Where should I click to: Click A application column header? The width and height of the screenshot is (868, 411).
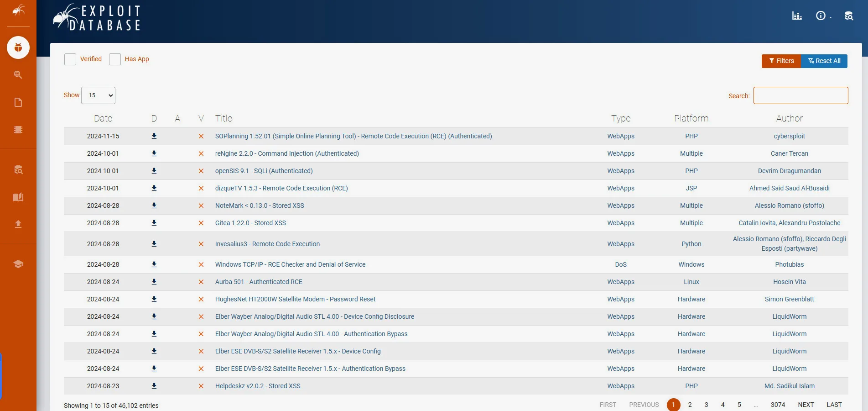(177, 118)
